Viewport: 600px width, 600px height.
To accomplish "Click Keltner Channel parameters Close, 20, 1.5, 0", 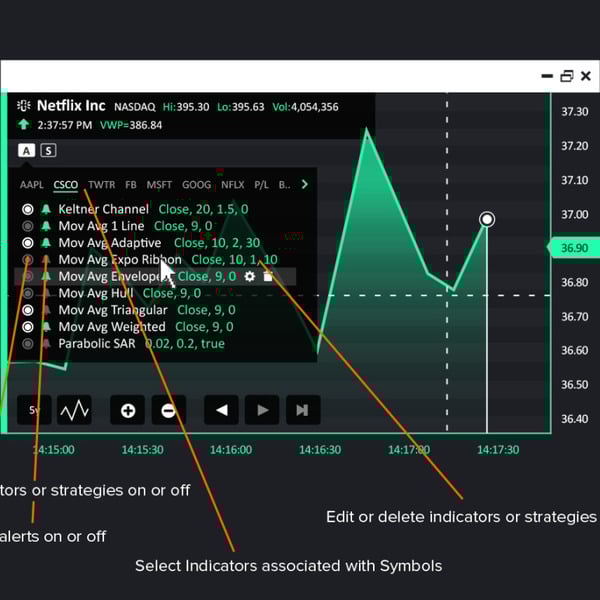I will pos(203,209).
